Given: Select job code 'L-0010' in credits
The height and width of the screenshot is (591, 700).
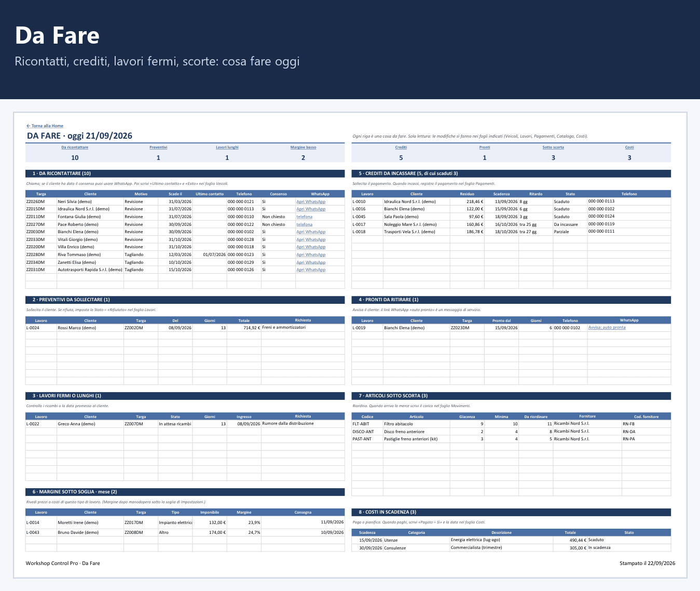Looking at the screenshot, I should pos(367,202).
